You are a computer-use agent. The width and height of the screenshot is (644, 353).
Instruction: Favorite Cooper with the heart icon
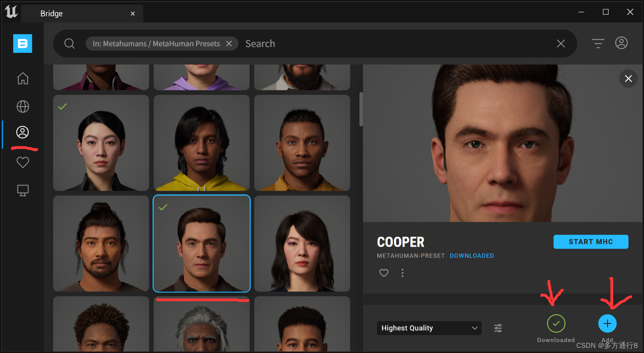384,273
